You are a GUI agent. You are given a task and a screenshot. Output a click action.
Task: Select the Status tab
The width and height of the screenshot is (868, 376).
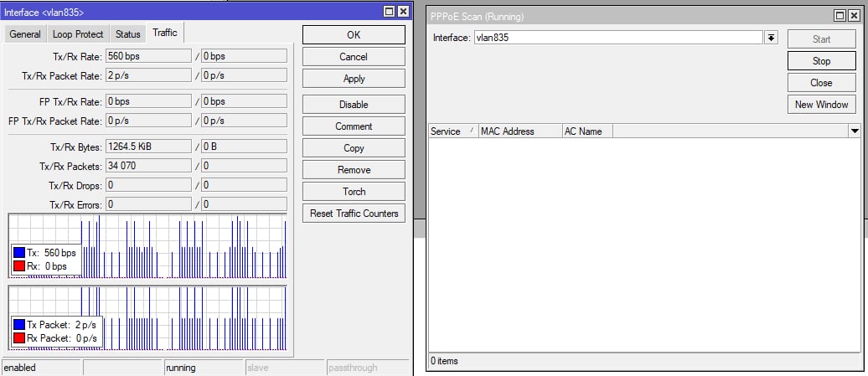pos(128,34)
